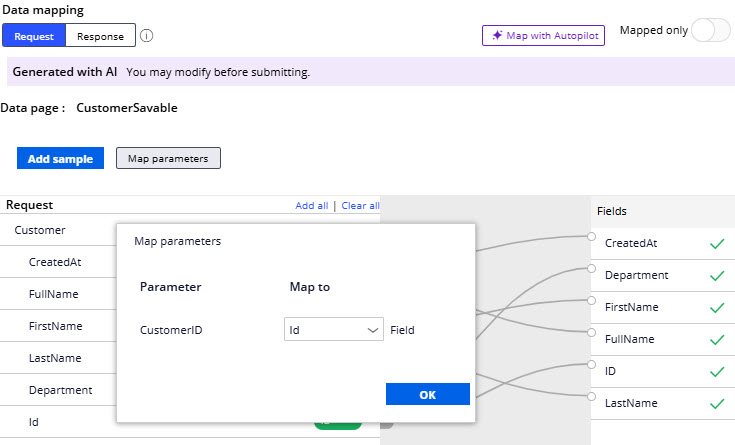Click the Add sample button
The image size is (735, 445).
click(60, 158)
